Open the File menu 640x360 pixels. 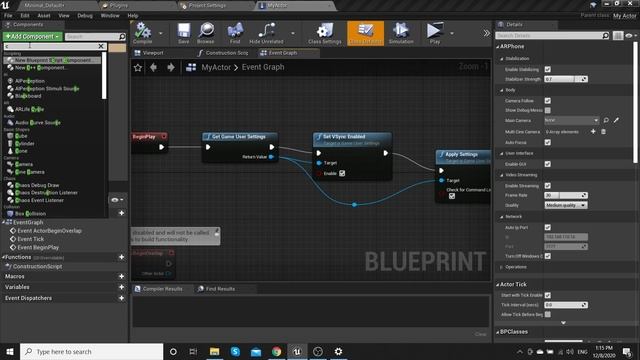tap(8, 16)
